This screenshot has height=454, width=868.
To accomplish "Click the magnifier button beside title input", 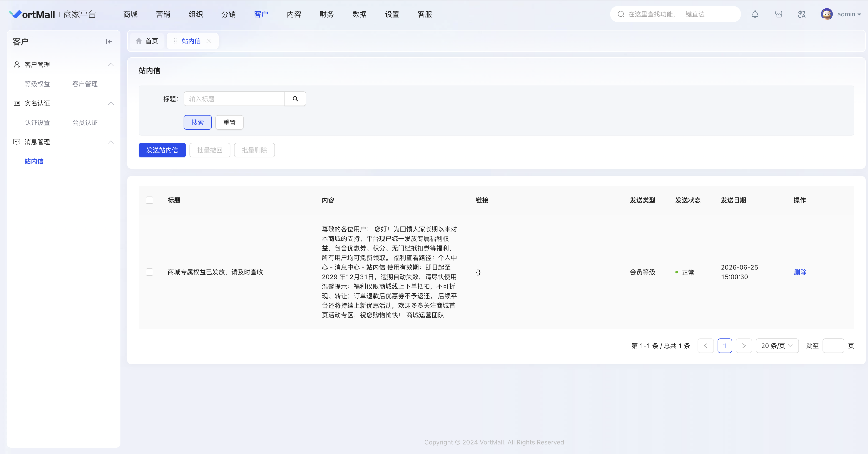I will coord(295,99).
